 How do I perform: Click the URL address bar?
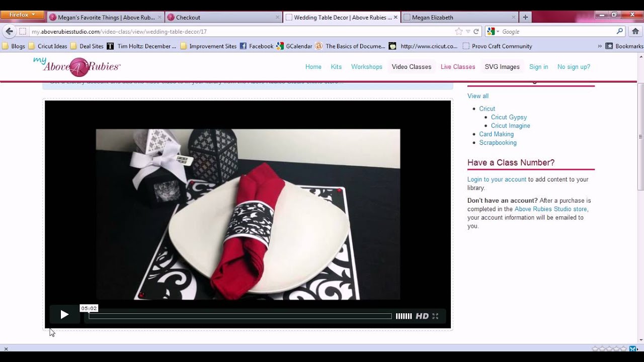(x=242, y=31)
